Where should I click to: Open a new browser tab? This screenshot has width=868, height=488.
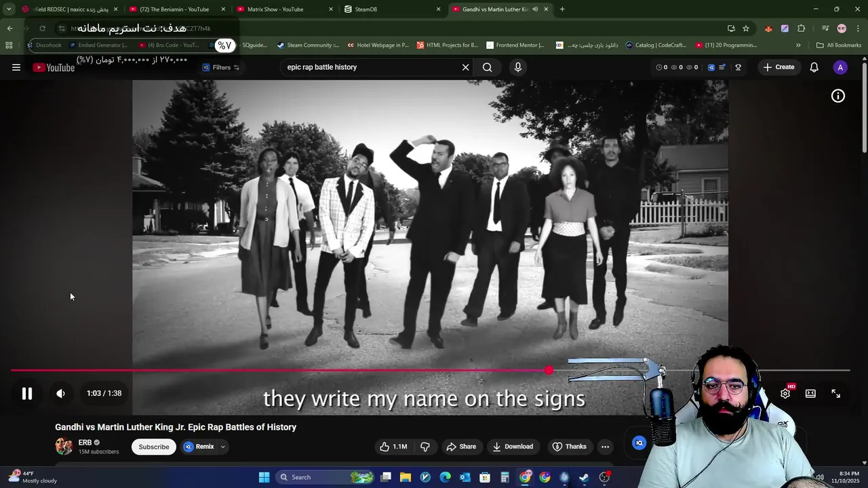tap(562, 9)
